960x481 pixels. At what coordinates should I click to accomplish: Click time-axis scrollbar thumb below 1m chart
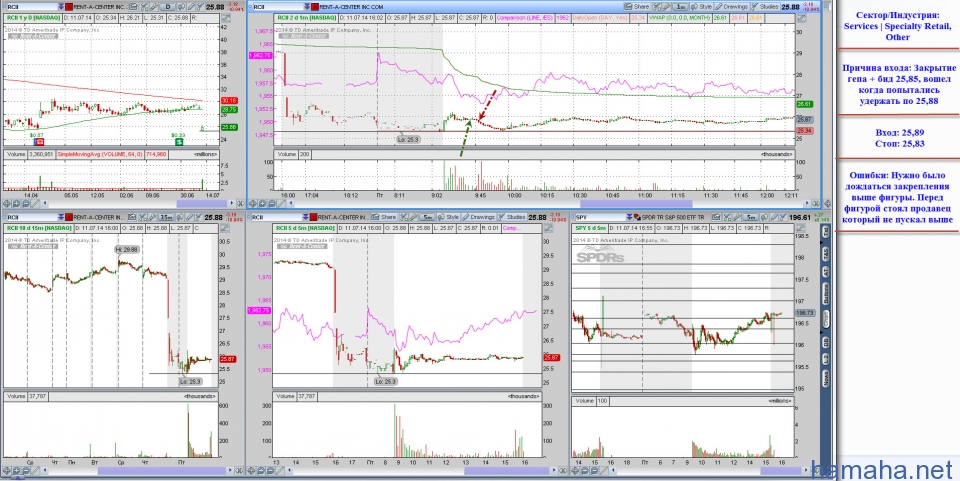(636, 203)
